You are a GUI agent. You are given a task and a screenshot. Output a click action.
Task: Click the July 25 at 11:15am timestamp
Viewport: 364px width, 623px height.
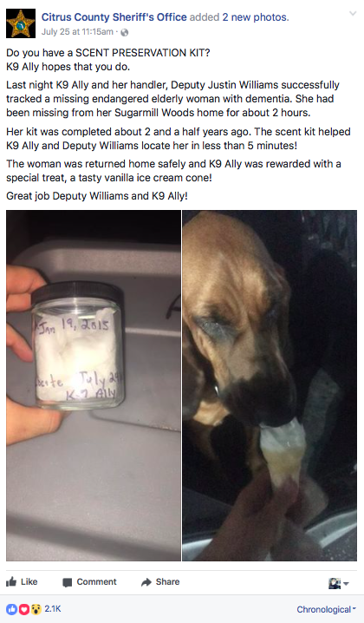coord(77,32)
